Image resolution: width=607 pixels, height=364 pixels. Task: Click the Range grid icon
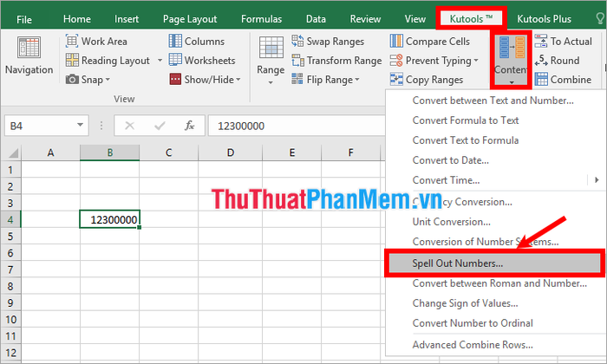click(x=271, y=48)
